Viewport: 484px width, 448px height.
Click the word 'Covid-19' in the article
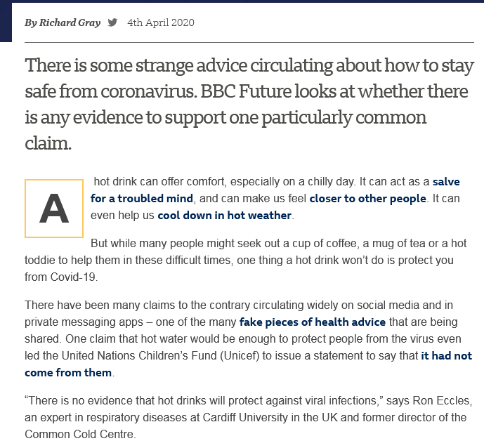click(74, 277)
